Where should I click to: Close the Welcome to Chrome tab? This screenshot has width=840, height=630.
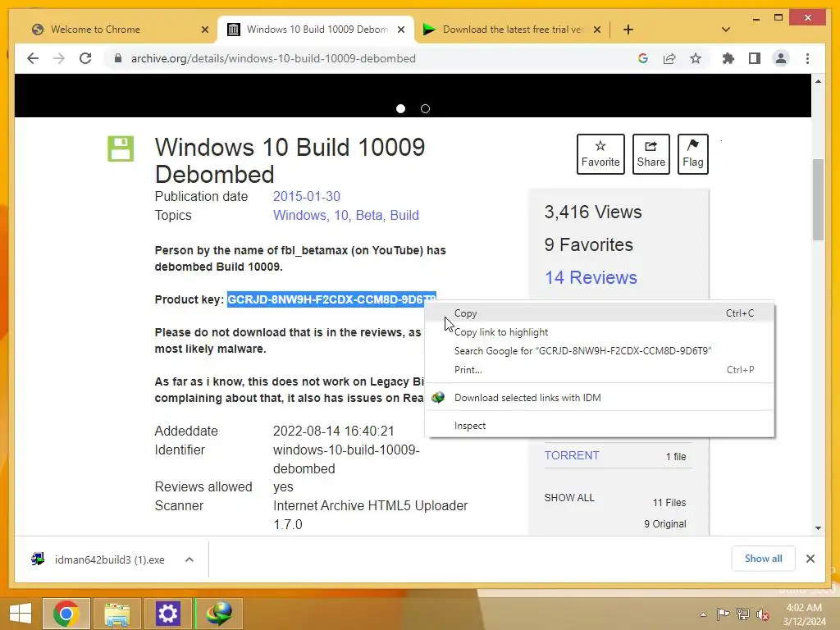click(x=204, y=30)
